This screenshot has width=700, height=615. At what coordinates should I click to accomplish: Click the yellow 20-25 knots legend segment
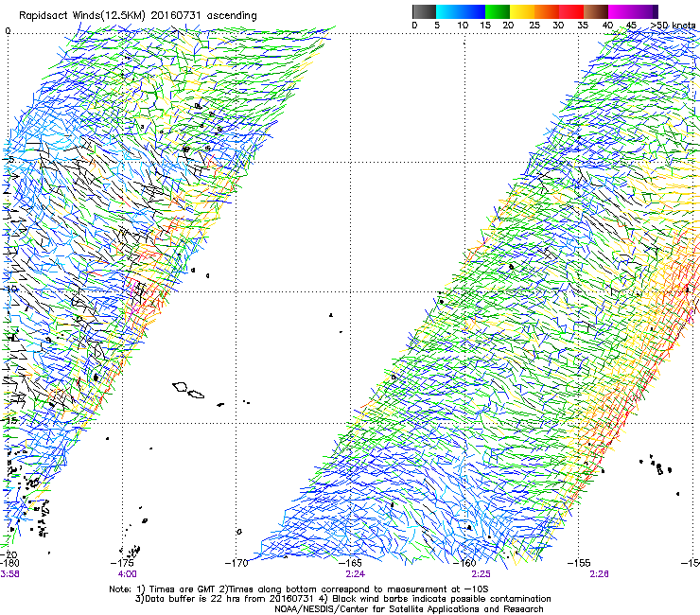coord(522,11)
